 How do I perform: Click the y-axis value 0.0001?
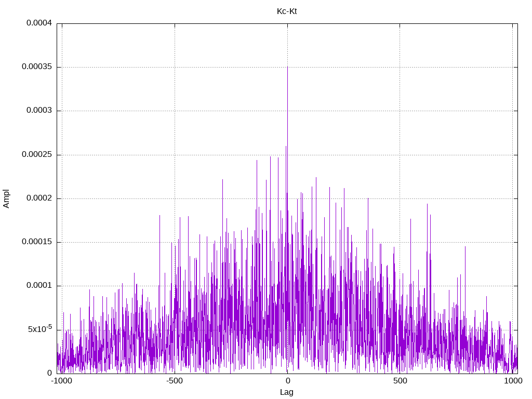click(x=39, y=286)
